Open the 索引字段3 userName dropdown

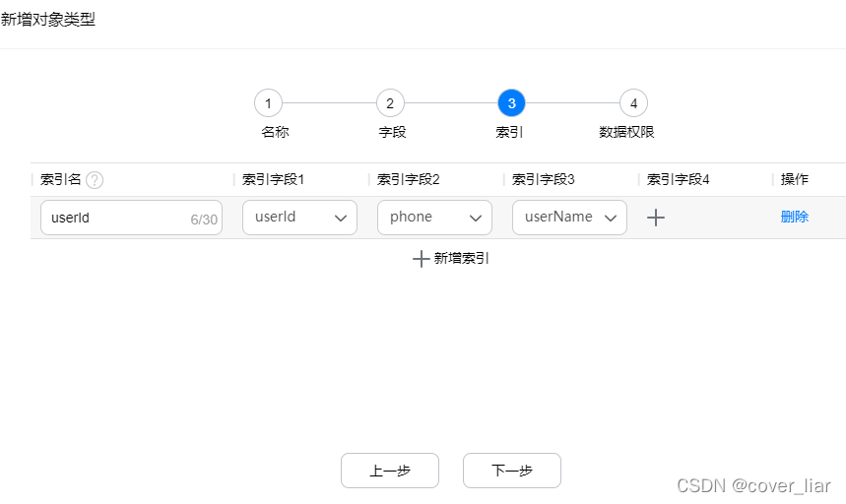(569, 218)
